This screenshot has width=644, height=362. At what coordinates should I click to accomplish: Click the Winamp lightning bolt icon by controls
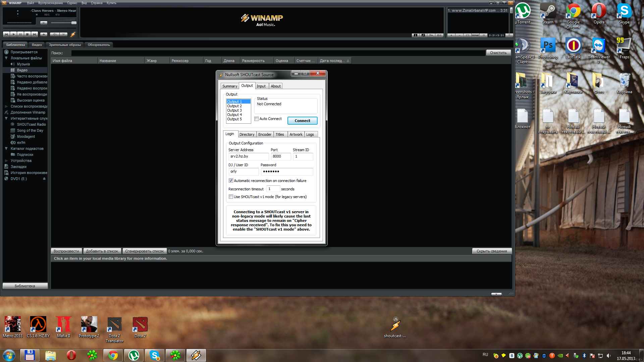point(73,34)
